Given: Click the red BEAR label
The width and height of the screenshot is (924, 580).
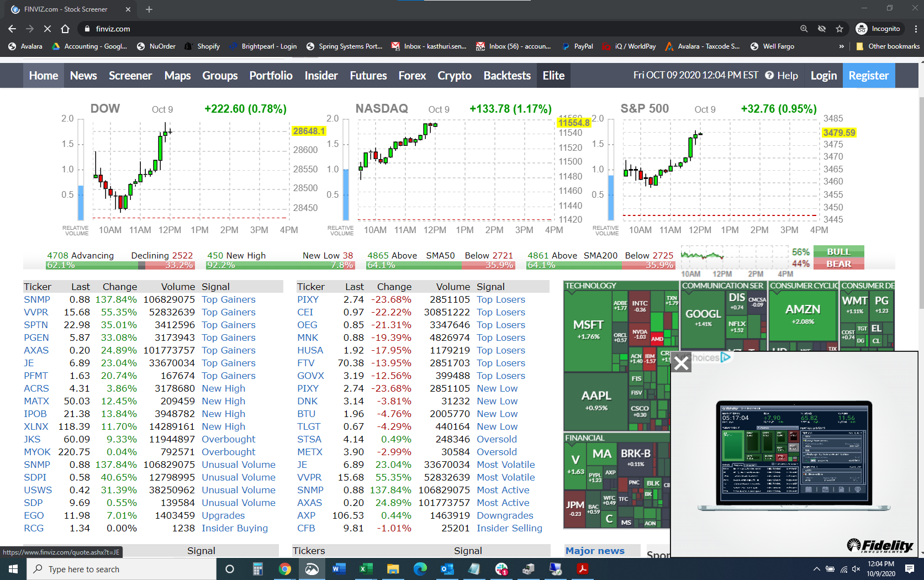Looking at the screenshot, I should click(839, 264).
